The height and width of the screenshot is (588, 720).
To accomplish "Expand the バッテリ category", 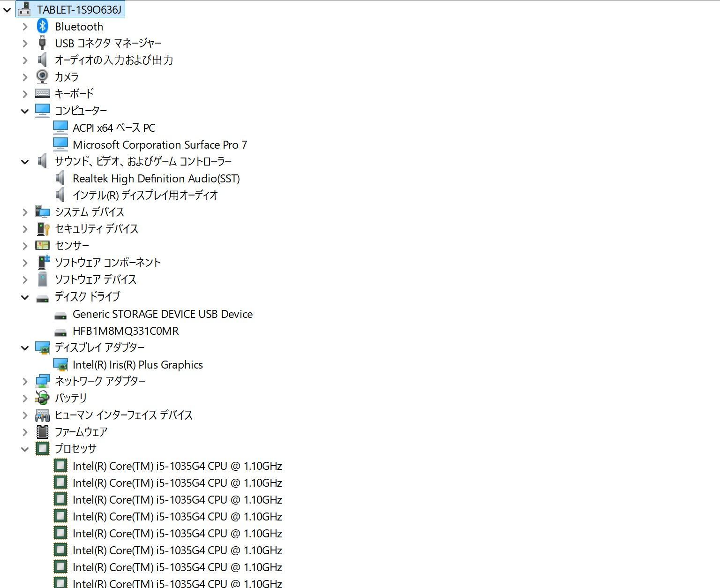I will pos(25,399).
